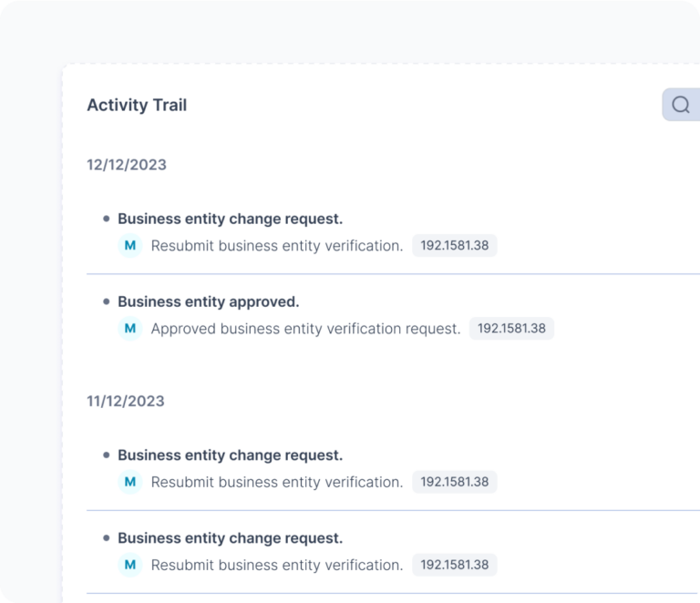This screenshot has height=603, width=700.
Task: Select IP badge in 12/12/2023 change request entry
Action: [454, 246]
